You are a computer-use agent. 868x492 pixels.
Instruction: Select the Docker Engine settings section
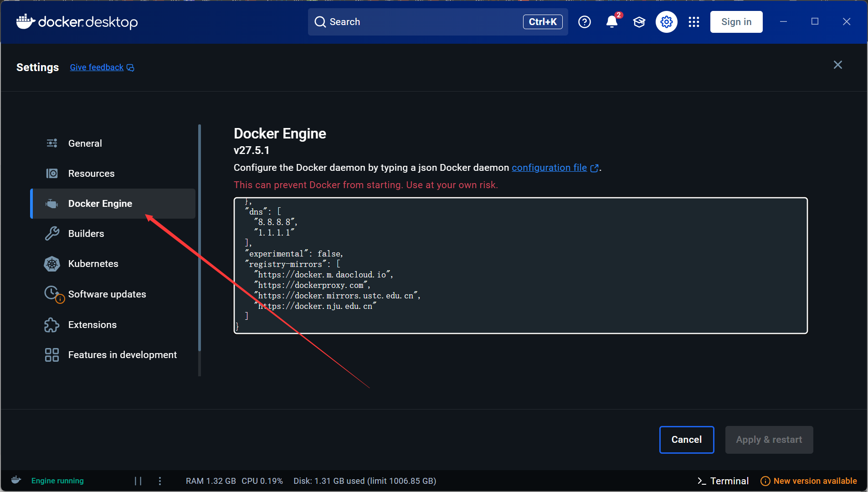pyautogui.click(x=113, y=204)
